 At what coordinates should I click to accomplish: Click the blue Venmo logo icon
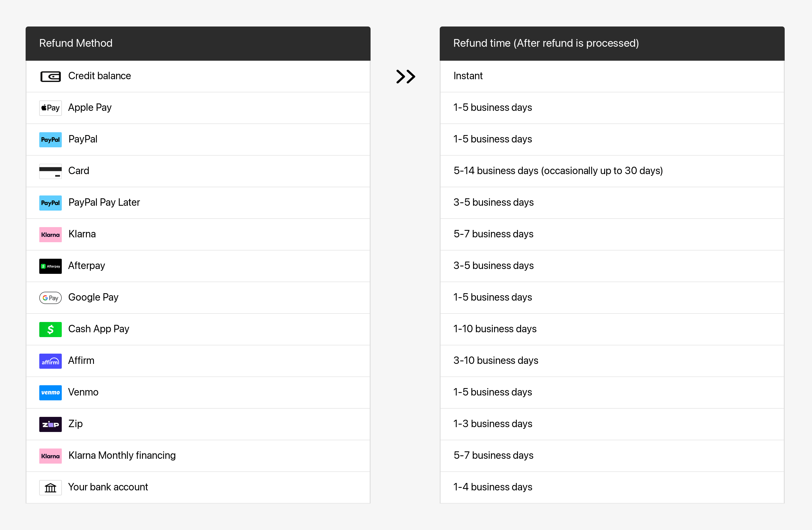(50, 392)
